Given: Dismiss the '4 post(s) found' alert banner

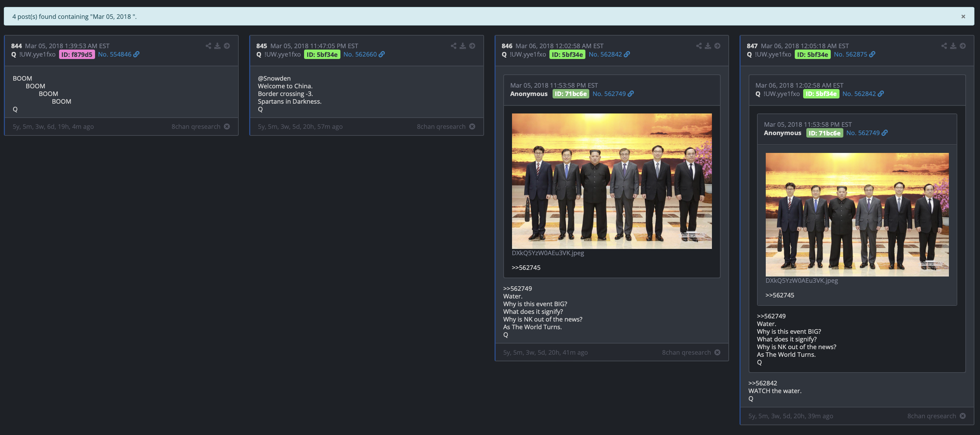Looking at the screenshot, I should [x=963, y=16].
